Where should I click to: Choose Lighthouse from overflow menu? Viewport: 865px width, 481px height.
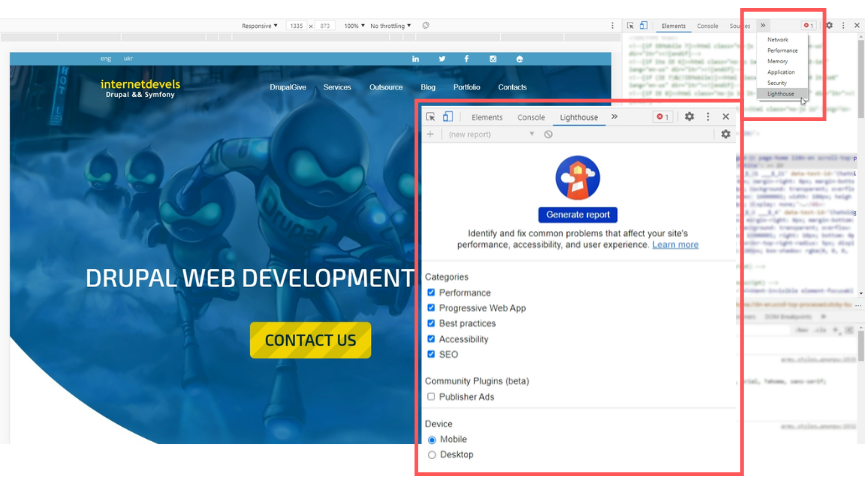click(782, 94)
